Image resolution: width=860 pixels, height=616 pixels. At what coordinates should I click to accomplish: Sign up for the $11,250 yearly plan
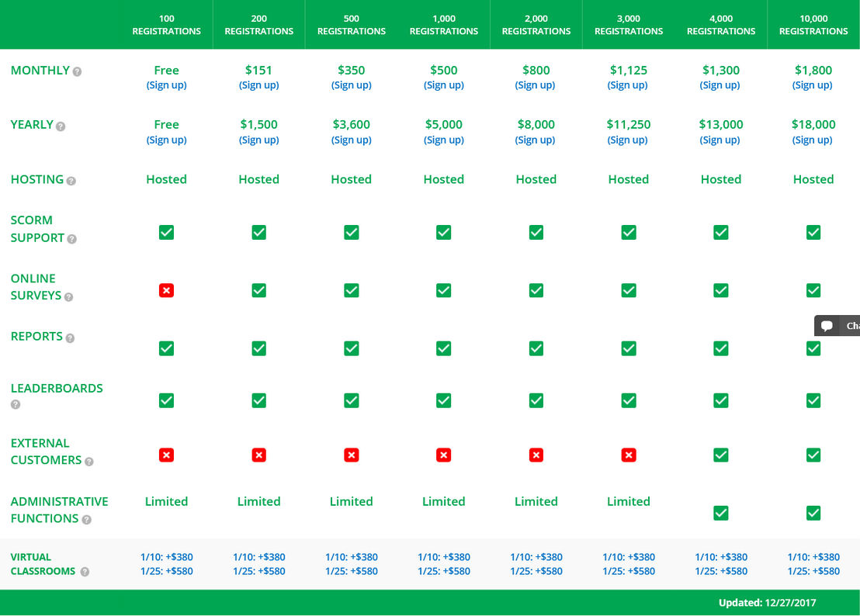627,140
